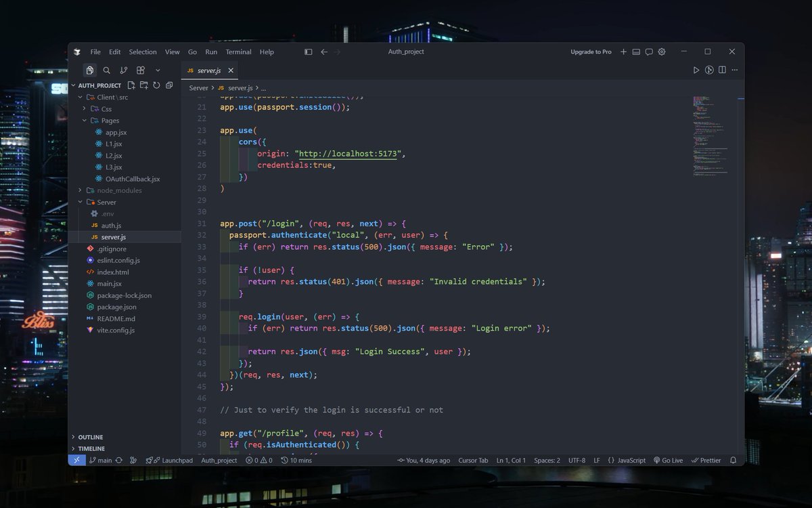
Task: Open the Extensions view icon
Action: point(141,70)
